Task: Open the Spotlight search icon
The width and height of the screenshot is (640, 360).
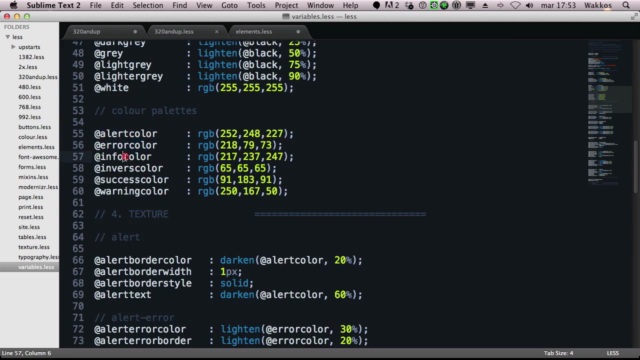Action: [626, 5]
